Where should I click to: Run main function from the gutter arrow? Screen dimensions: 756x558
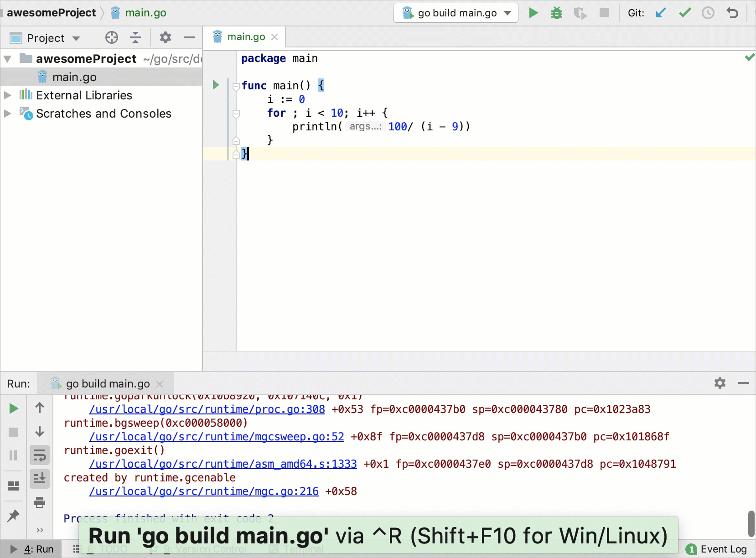(x=215, y=85)
